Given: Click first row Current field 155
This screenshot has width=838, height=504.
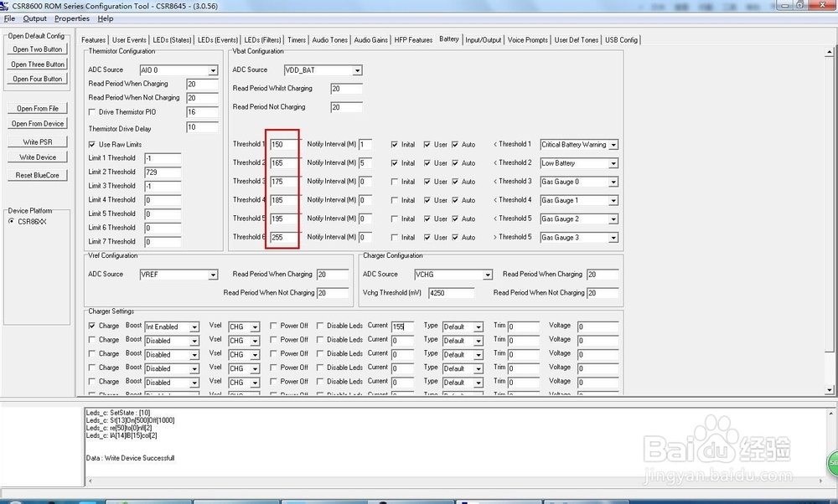Looking at the screenshot, I should point(402,327).
